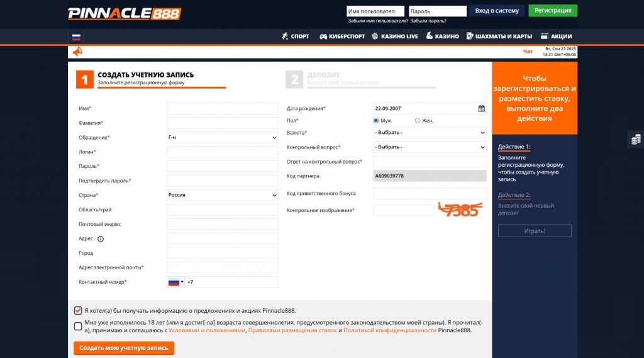
Task: Uncheck the Pinnacle888 promotions info checkbox
Action: click(78, 310)
